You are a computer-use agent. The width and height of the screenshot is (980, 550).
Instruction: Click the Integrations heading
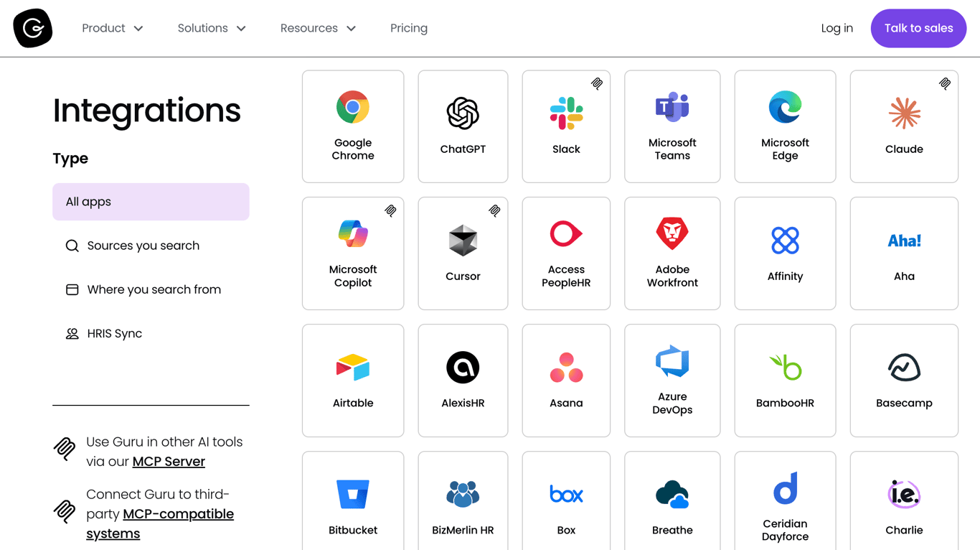[x=146, y=111]
